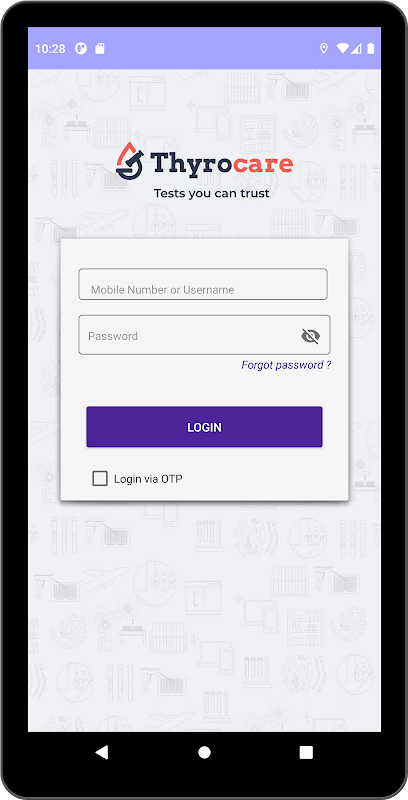This screenshot has height=800, width=408.
Task: Tap the location pin status icon
Action: click(323, 48)
